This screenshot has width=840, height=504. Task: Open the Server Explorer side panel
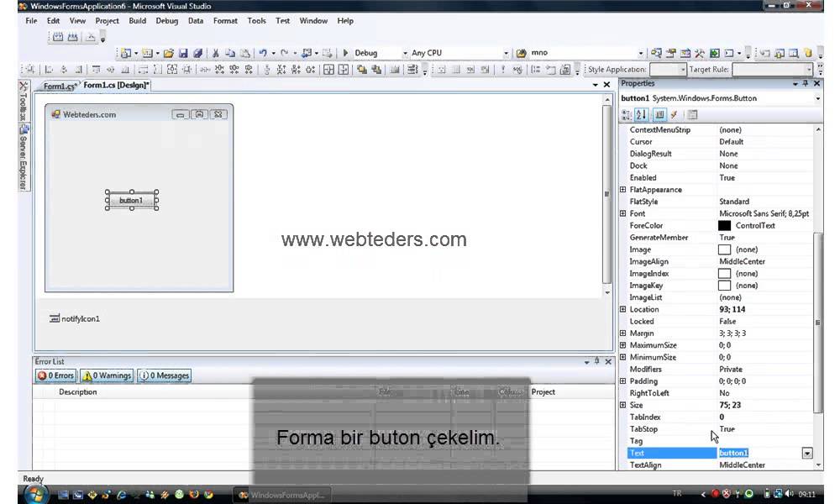click(23, 157)
